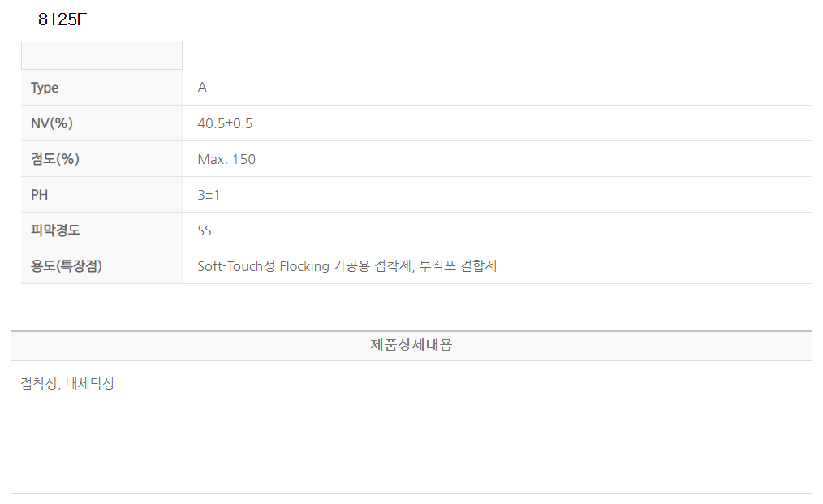
Task: Click the 내세탁성 detail text
Action: click(x=89, y=384)
